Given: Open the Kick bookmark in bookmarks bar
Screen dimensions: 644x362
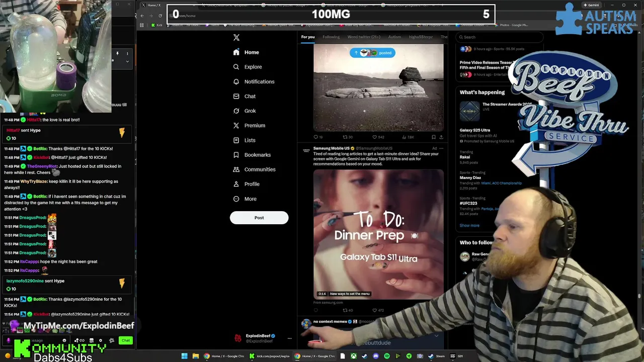Looking at the screenshot, I should pyautogui.click(x=157, y=25).
